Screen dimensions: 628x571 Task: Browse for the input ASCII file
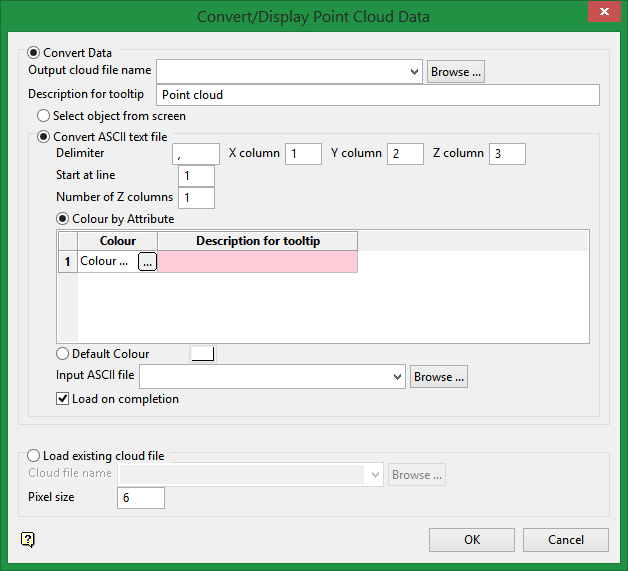[439, 377]
